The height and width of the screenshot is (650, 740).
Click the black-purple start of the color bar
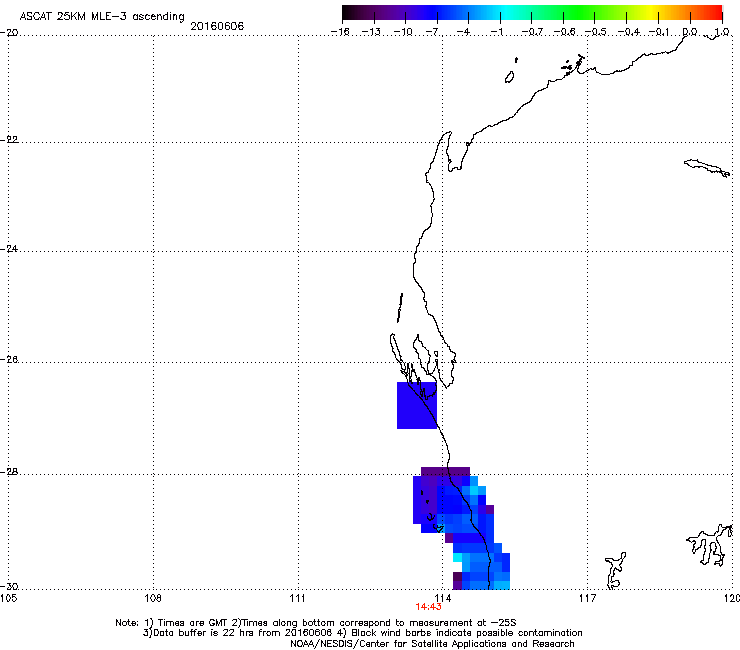pyautogui.click(x=354, y=13)
